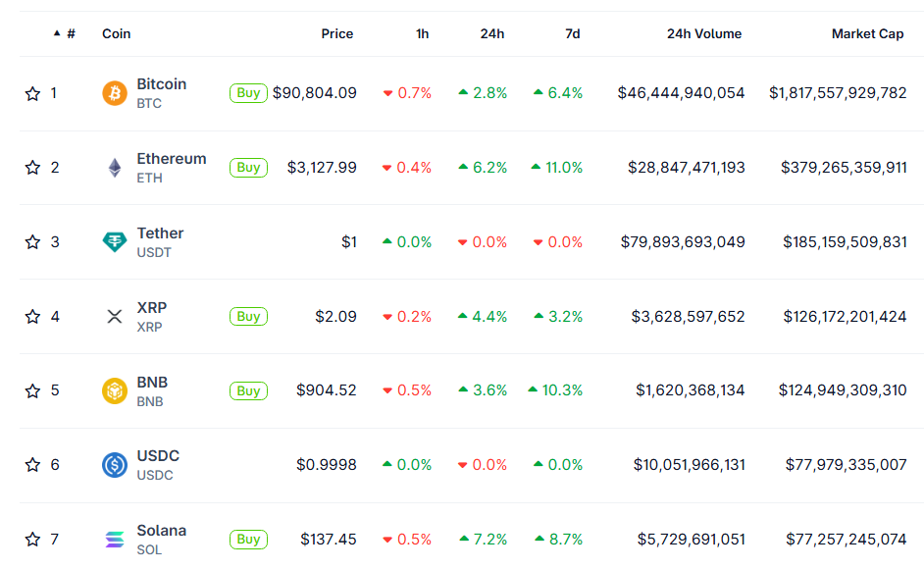Sort by Price column header
Screen dimensions: 924x570
pos(336,33)
